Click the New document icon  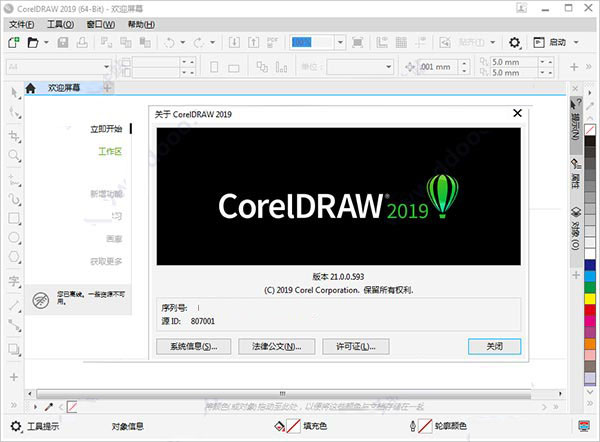14,42
